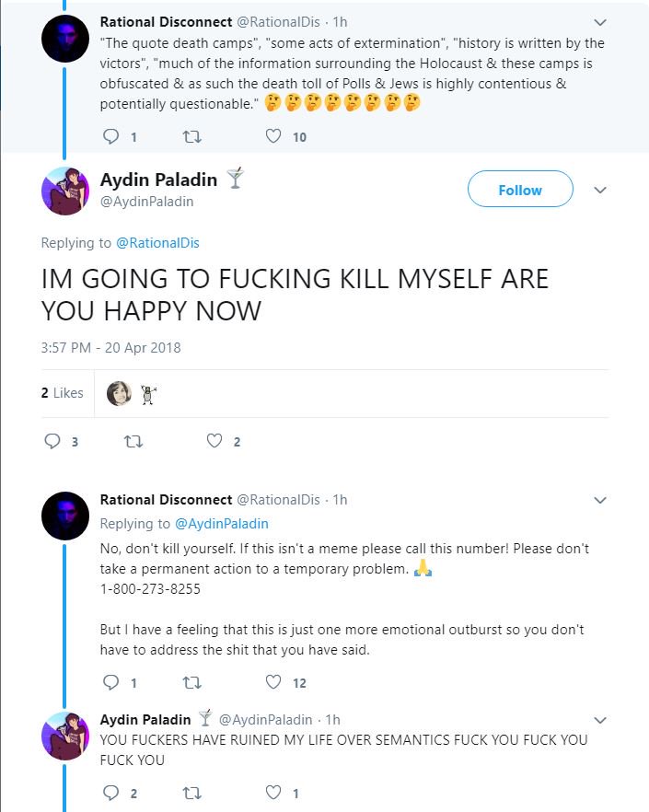The image size is (649, 812).
Task: Open the first liker's avatar thumbnail
Action: pyautogui.click(x=119, y=394)
